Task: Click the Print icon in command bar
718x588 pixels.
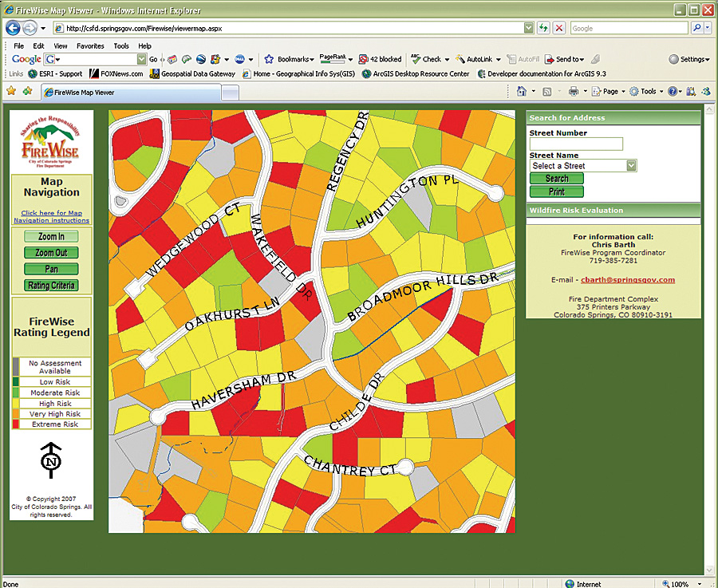Action: click(573, 92)
